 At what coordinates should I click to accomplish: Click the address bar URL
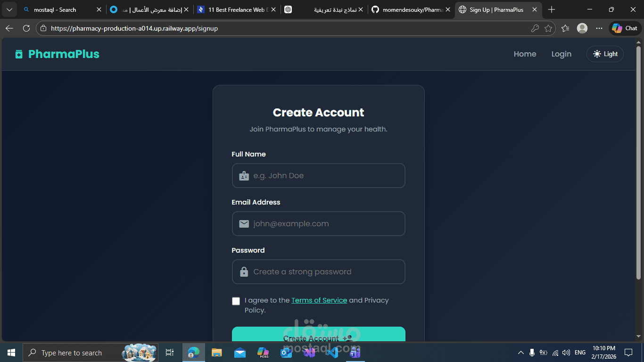click(134, 28)
